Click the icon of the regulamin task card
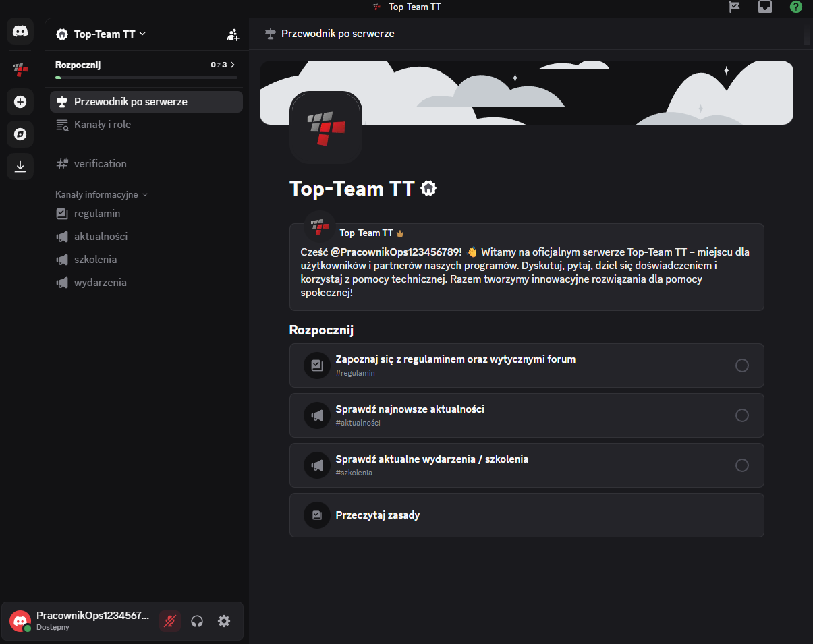The width and height of the screenshot is (813, 644). pyautogui.click(x=317, y=365)
